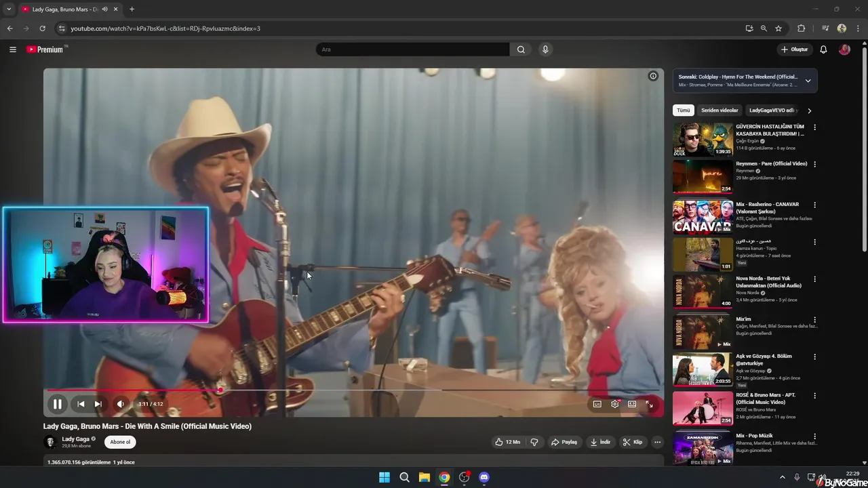Viewport: 868px width, 488px height.
Task: Dislike the video with thumbs down
Action: click(534, 442)
